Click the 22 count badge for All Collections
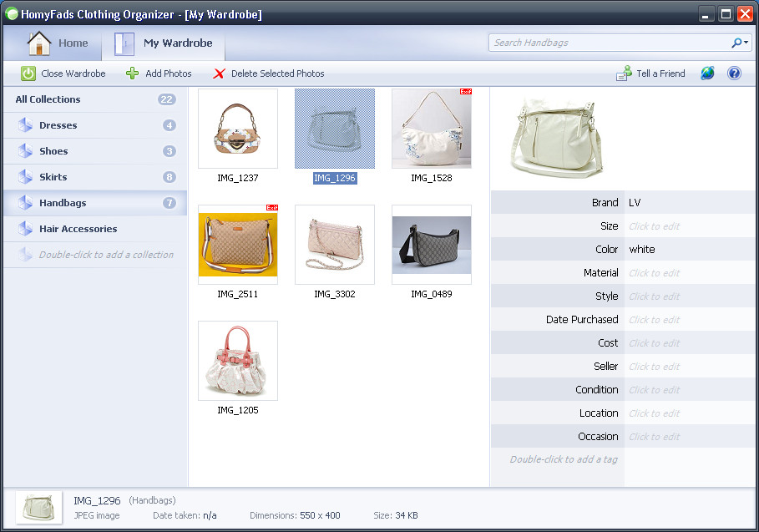The width and height of the screenshot is (759, 532). 166,99
